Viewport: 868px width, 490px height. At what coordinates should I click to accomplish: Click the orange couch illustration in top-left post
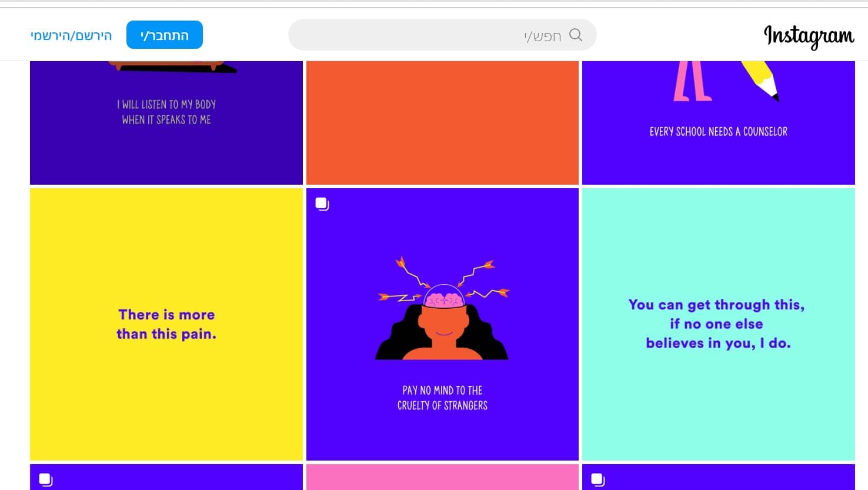171,65
